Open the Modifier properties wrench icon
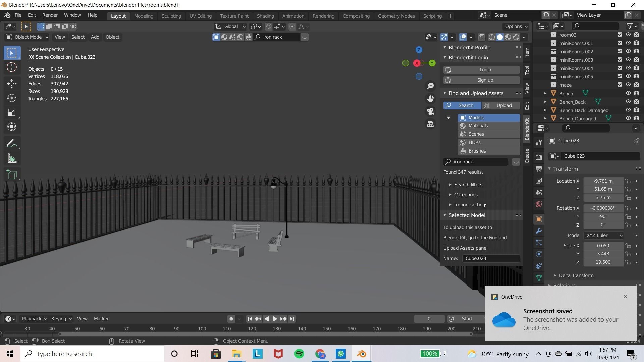The width and height of the screenshot is (644, 362). coord(539,231)
